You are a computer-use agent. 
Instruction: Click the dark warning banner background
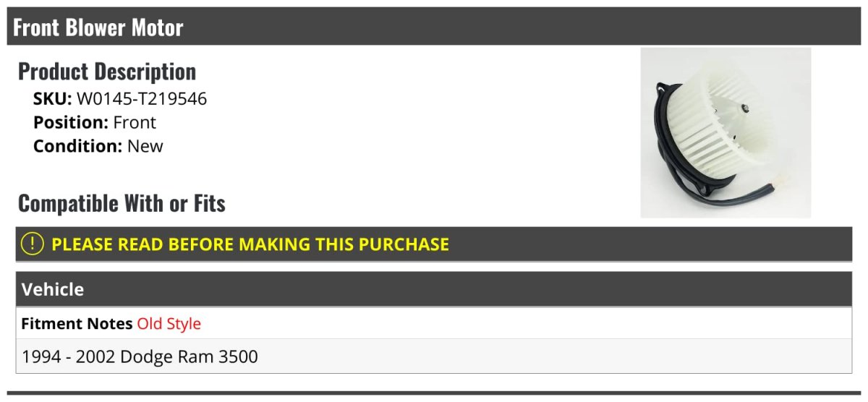(x=651, y=244)
